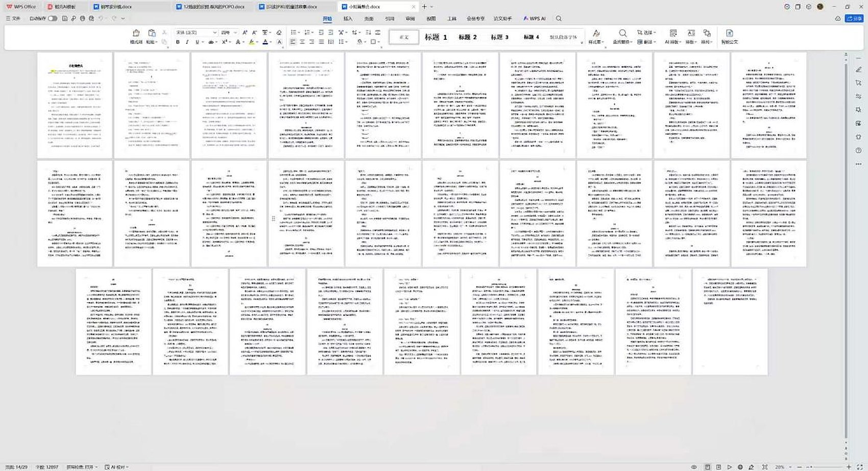868x471 pixels.
Task: Clear formatting with the eraser icon
Action: [279, 32]
